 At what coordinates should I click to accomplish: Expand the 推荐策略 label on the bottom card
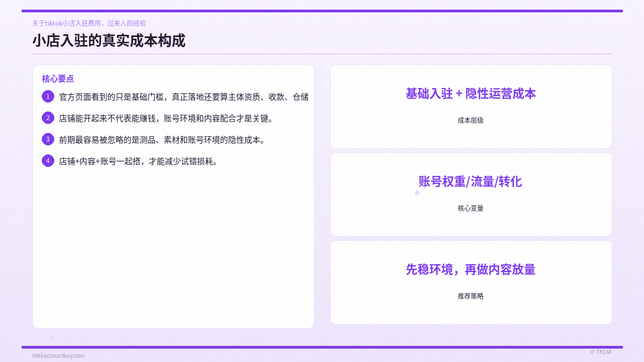470,296
